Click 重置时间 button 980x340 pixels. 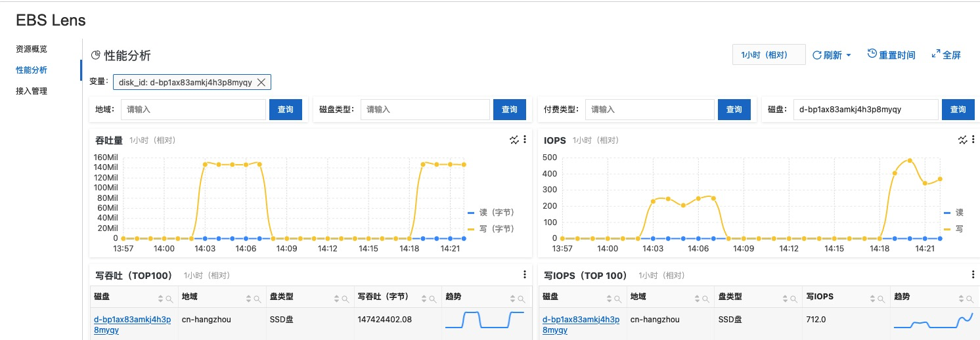891,55
